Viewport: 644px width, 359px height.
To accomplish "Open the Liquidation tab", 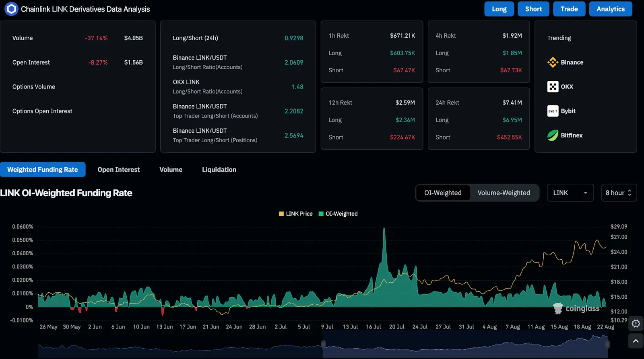I will 219,170.
